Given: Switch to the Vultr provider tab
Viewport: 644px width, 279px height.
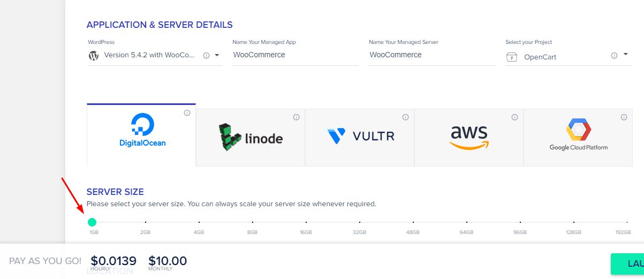Looking at the screenshot, I should (x=360, y=138).
